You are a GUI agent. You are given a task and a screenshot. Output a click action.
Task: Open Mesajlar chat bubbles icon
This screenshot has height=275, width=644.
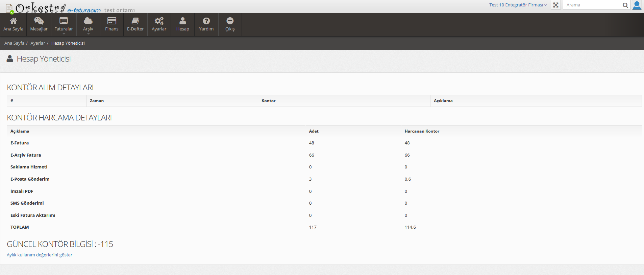(39, 21)
